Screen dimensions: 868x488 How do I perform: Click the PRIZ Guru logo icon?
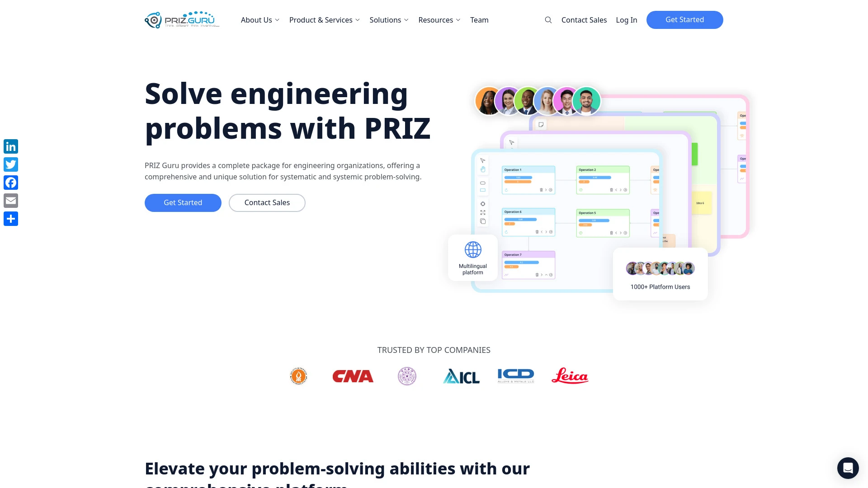[153, 20]
